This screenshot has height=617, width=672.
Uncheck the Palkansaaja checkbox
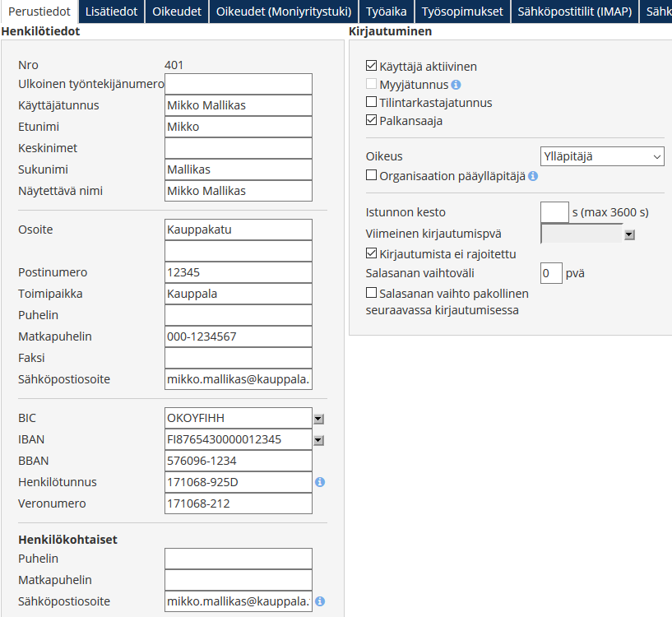372,121
